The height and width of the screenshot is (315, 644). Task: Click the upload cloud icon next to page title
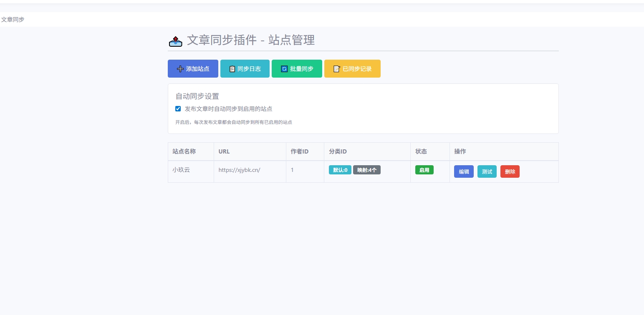click(x=176, y=40)
